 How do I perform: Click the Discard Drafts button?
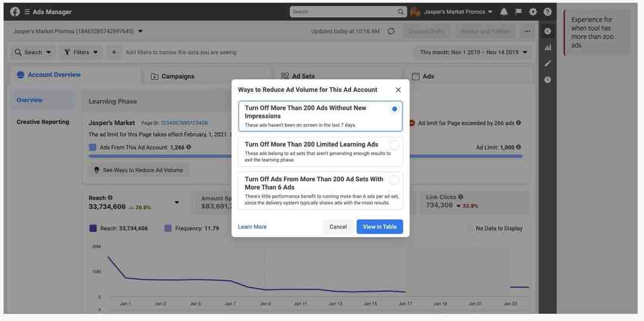point(426,31)
